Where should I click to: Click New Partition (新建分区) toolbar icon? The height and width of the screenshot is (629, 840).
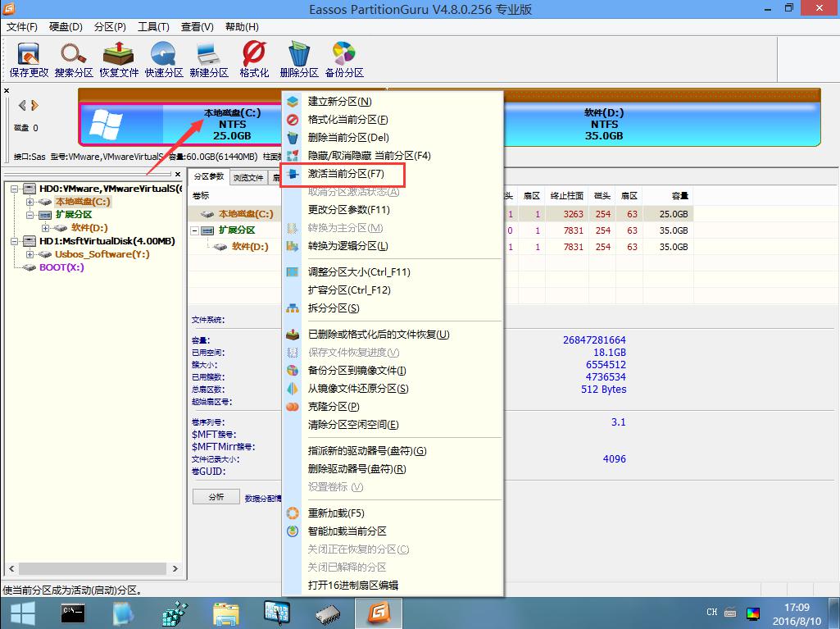(209, 60)
